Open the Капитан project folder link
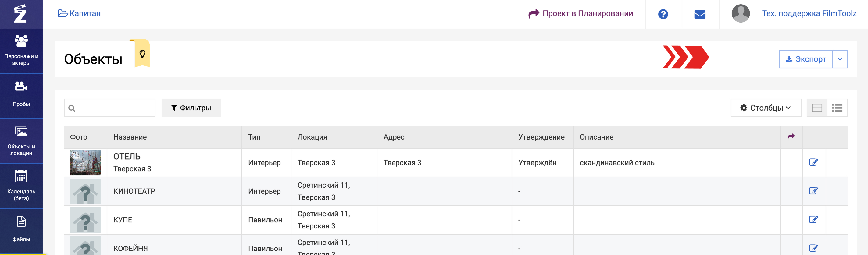Viewport: 868px width, 255px height. click(79, 13)
